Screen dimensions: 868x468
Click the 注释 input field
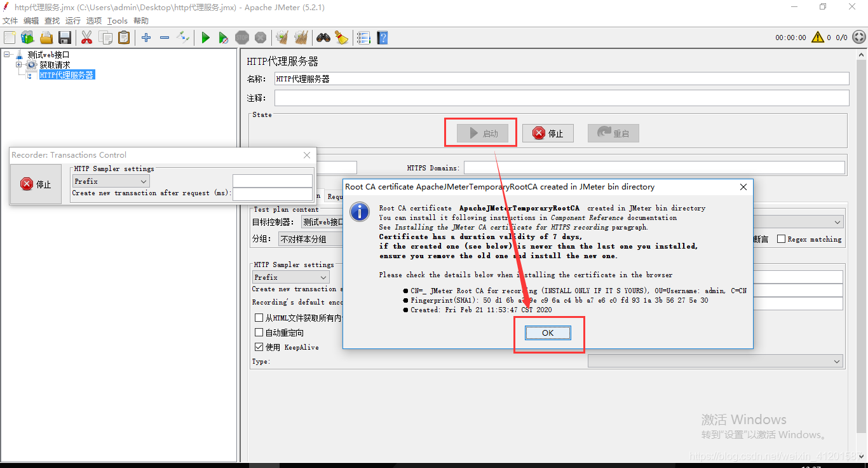[562, 98]
